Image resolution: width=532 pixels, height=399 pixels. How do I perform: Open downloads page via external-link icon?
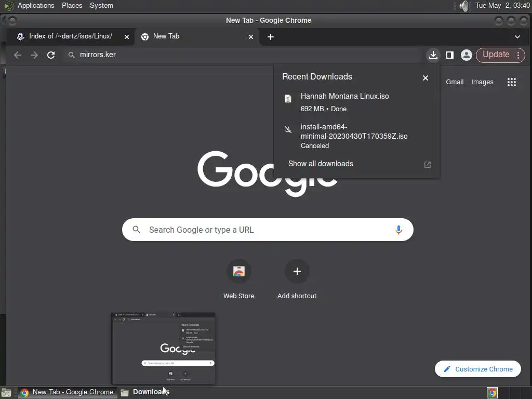(x=428, y=165)
